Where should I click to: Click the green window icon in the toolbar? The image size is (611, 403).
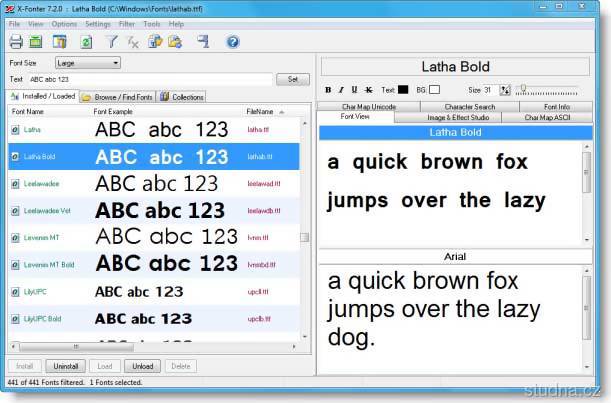36,42
